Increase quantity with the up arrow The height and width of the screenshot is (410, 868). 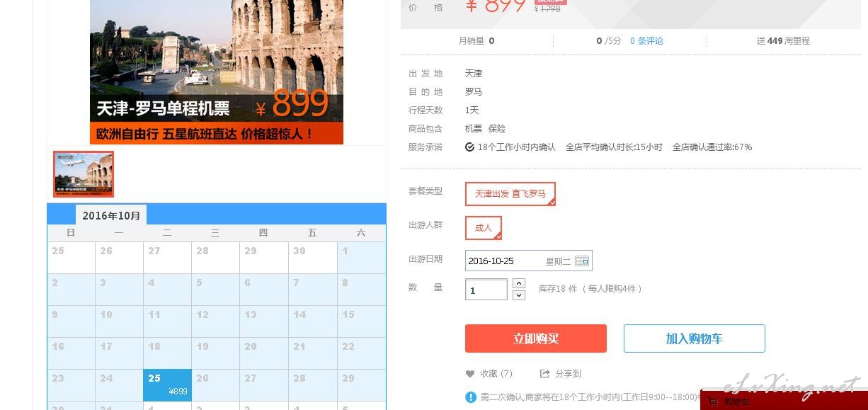[x=519, y=283]
